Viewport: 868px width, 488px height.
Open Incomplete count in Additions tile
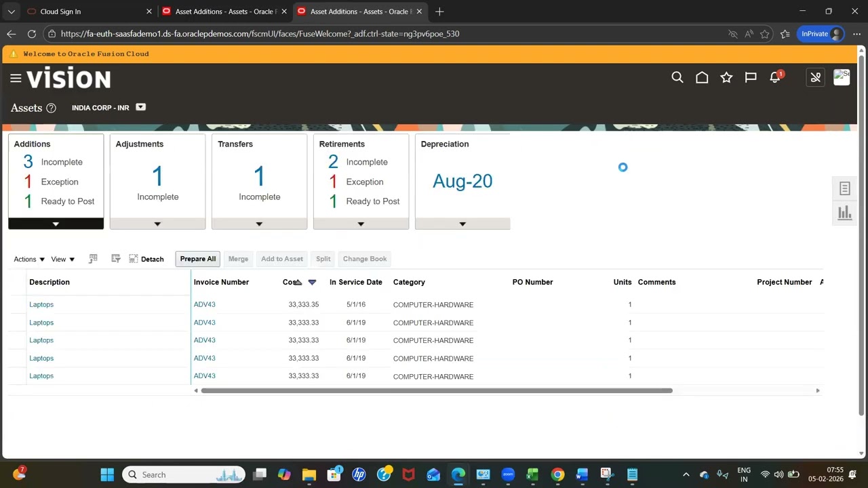(x=28, y=162)
